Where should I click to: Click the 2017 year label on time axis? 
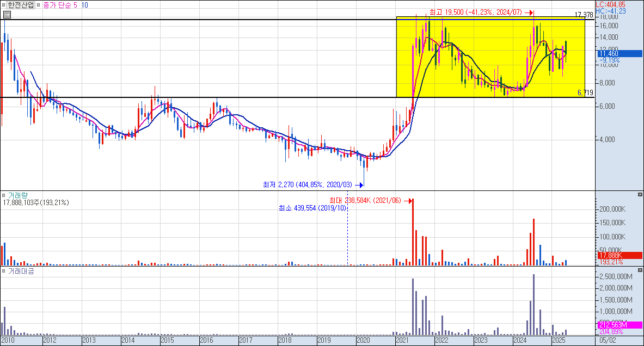point(246,340)
